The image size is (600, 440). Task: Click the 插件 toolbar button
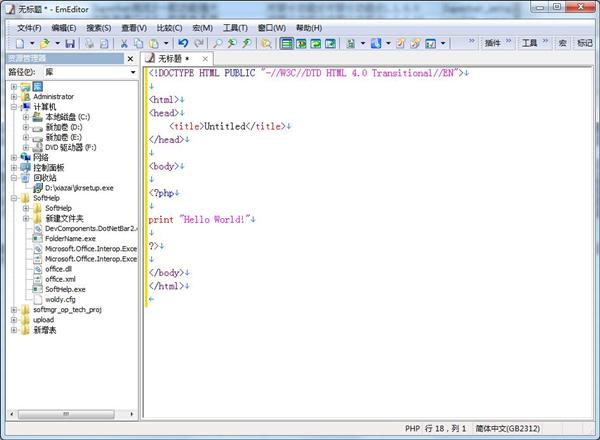click(x=492, y=44)
